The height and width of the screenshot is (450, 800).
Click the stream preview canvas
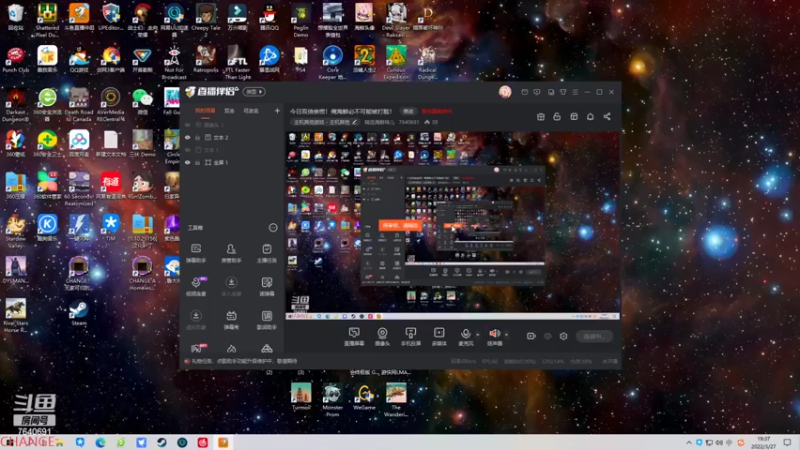tap(453, 226)
